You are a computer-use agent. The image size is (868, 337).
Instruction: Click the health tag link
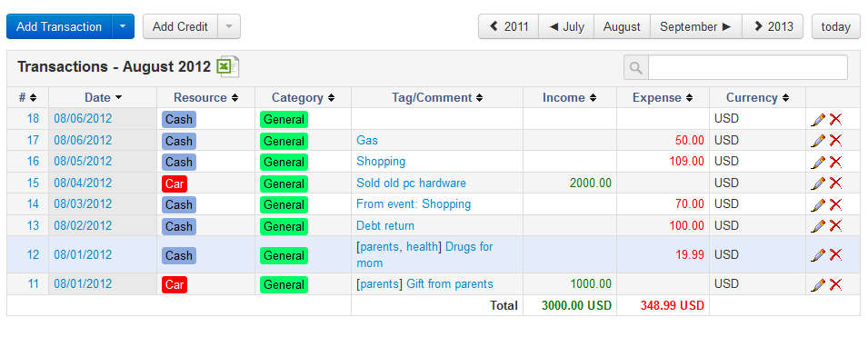point(423,247)
